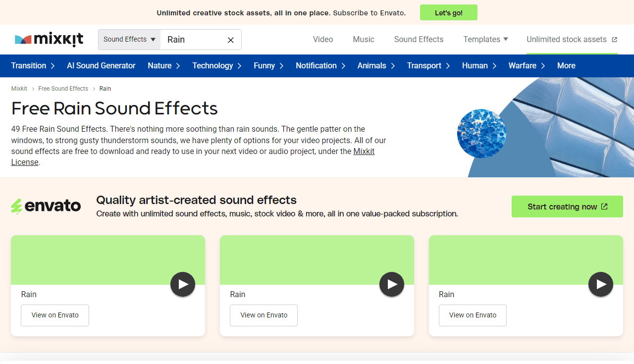Expand the chevron next to Technology

[x=239, y=66]
